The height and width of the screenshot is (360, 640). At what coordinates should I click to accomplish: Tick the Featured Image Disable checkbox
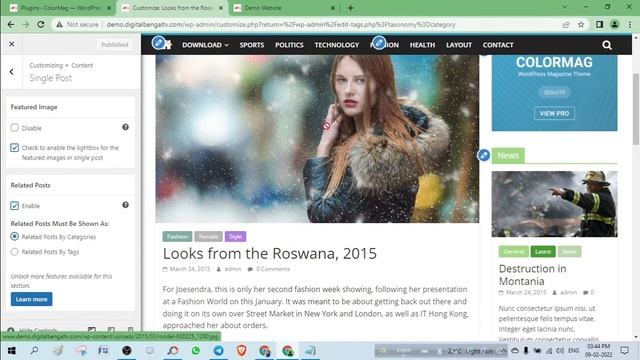(15, 128)
